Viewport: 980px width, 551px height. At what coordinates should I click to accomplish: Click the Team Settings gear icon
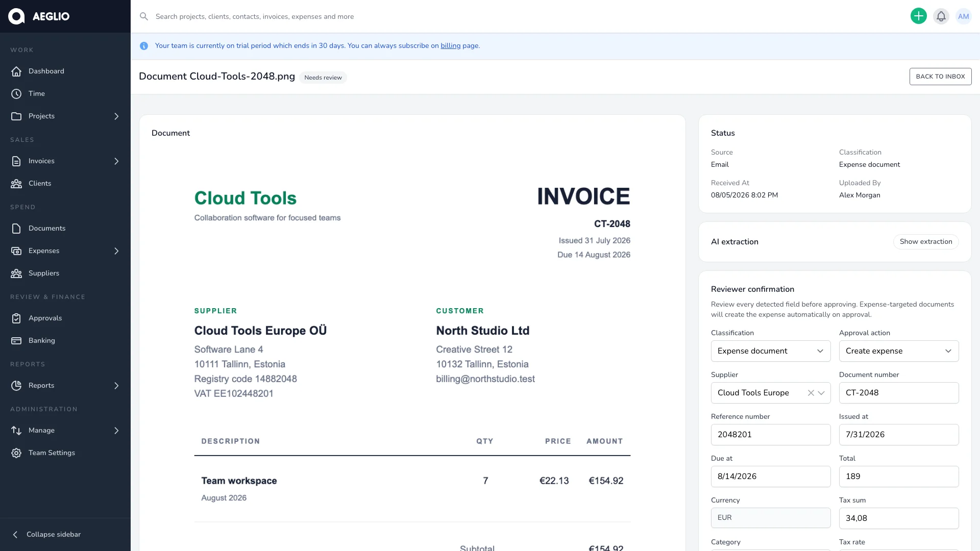click(x=16, y=453)
